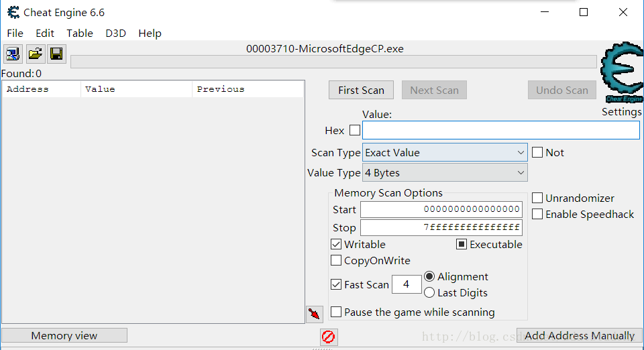Uncheck the Writable checkbox

pyautogui.click(x=336, y=245)
